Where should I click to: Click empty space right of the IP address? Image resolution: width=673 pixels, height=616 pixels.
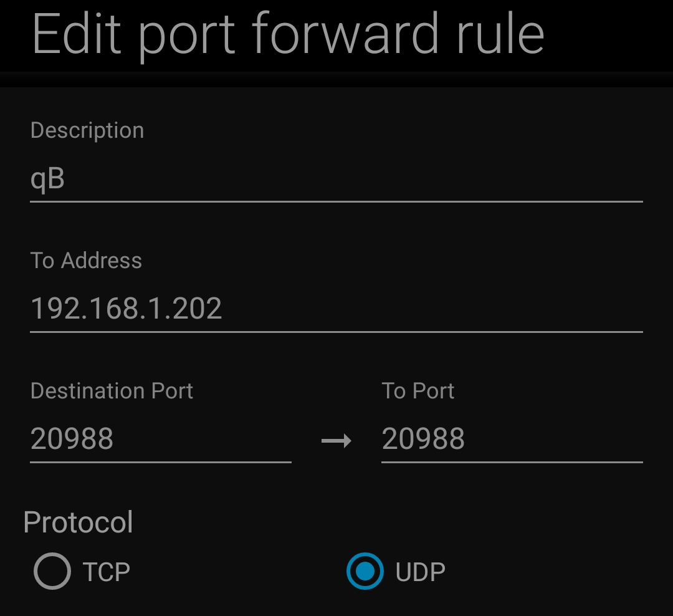coord(436,309)
